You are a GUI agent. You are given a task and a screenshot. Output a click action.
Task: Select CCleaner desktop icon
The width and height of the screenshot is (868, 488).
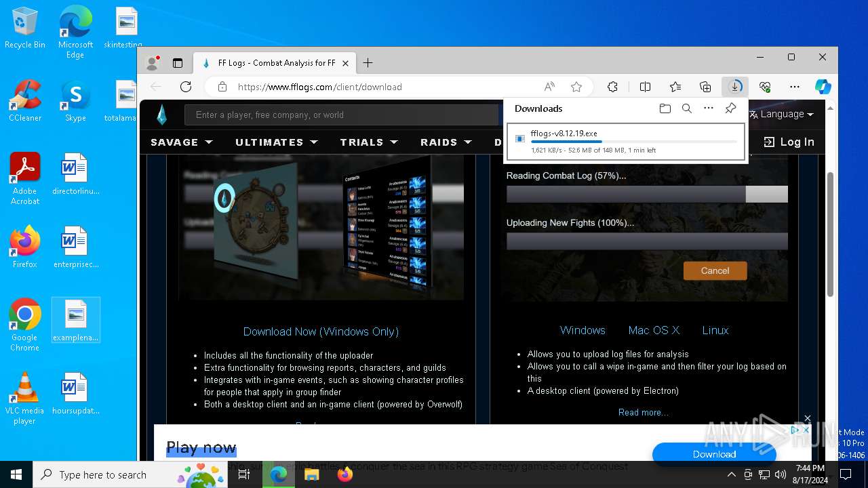tap(25, 101)
